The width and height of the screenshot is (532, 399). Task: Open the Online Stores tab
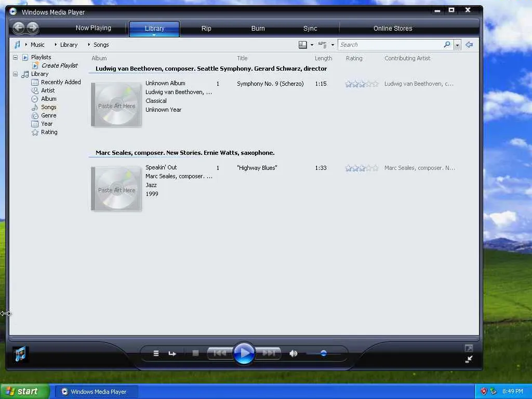pos(393,29)
